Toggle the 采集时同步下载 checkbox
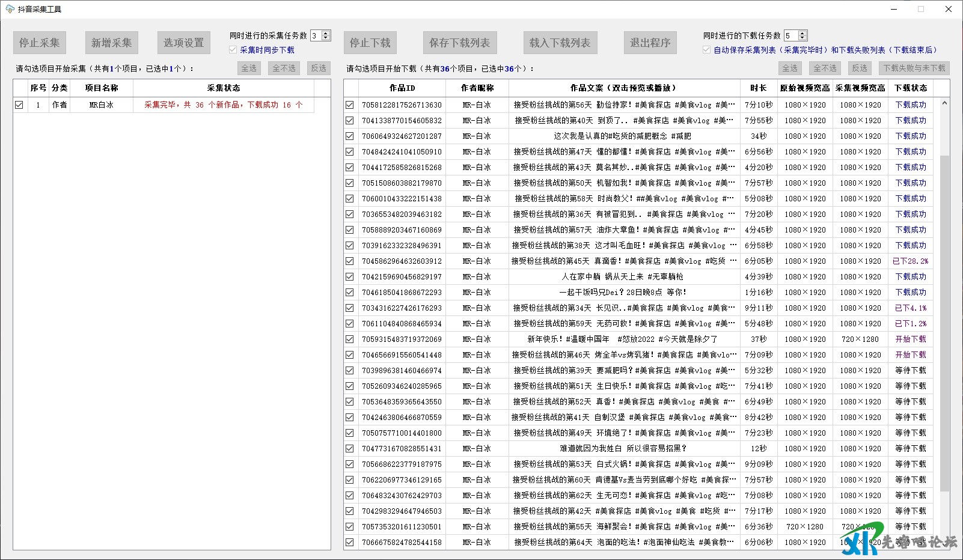 tap(233, 50)
